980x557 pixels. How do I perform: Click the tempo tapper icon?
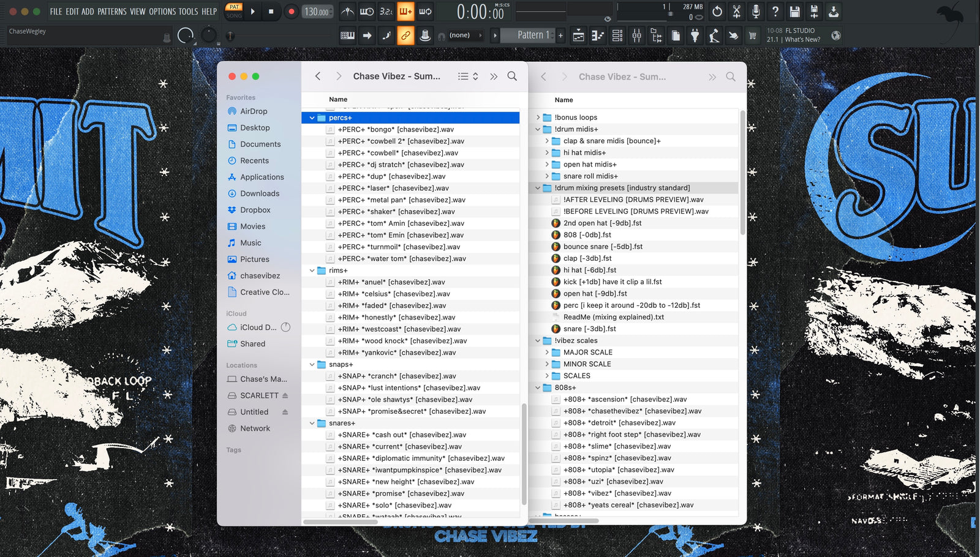(x=714, y=36)
